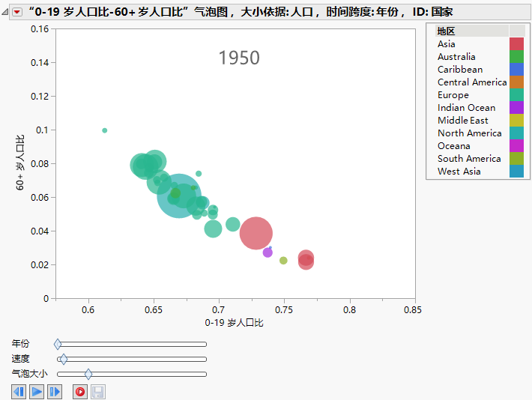Select the South America olive swatch

[516, 159]
